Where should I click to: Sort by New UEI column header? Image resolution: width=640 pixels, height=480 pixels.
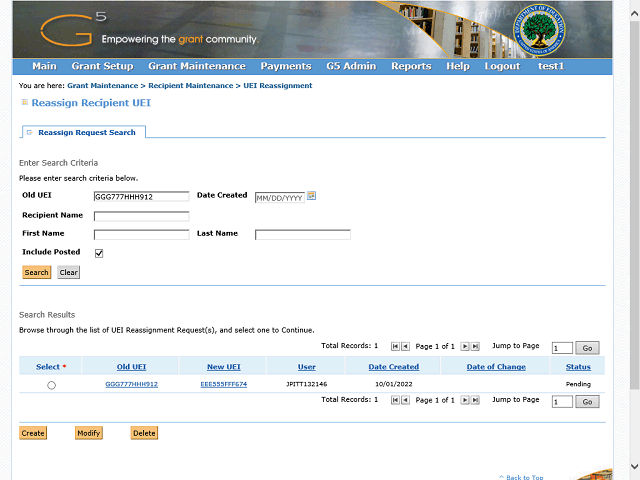point(224,367)
